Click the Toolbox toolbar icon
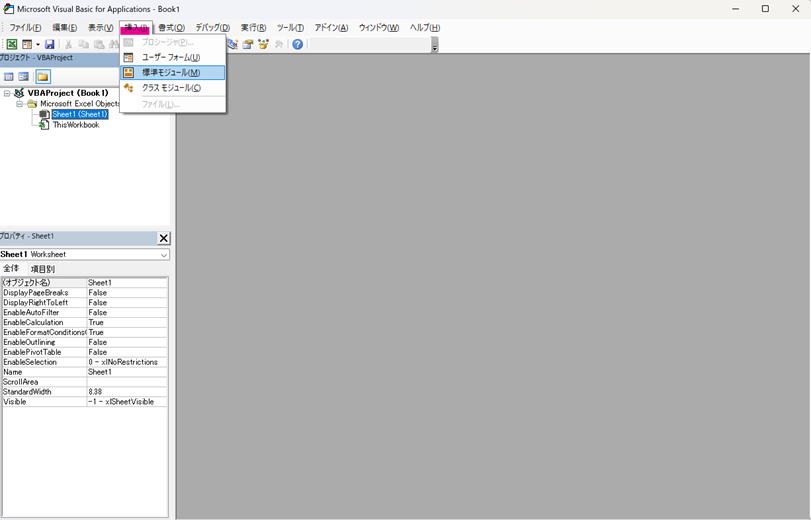This screenshot has height=520, width=811. (x=279, y=44)
